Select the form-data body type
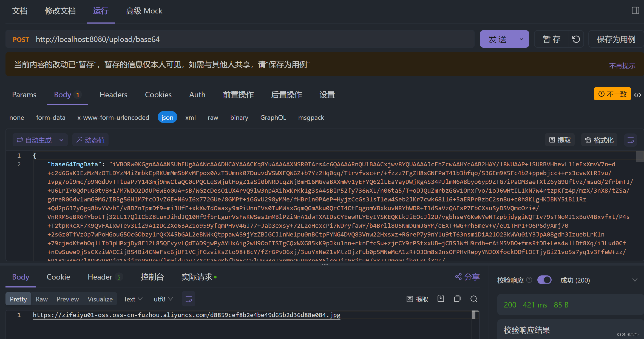Screen dimensions: 644x339 click(51, 118)
